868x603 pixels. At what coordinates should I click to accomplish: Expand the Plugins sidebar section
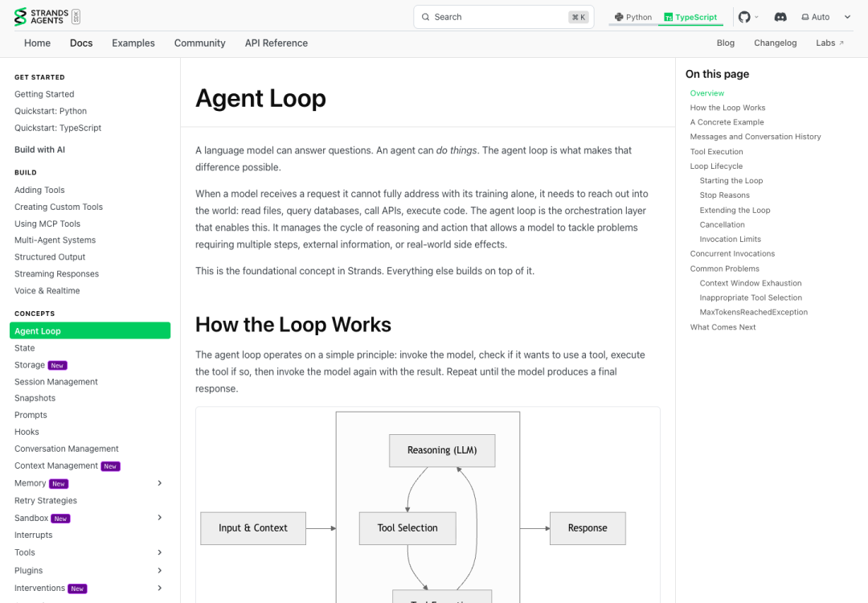(159, 570)
